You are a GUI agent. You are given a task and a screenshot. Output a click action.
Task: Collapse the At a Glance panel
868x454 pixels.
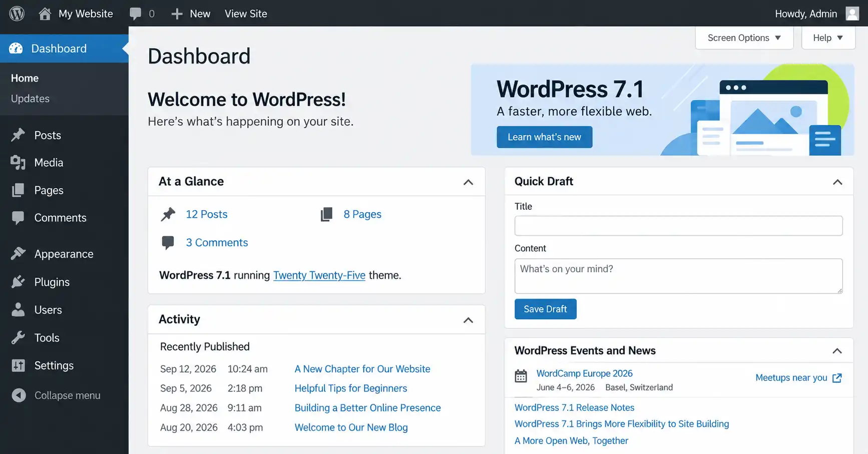468,182
